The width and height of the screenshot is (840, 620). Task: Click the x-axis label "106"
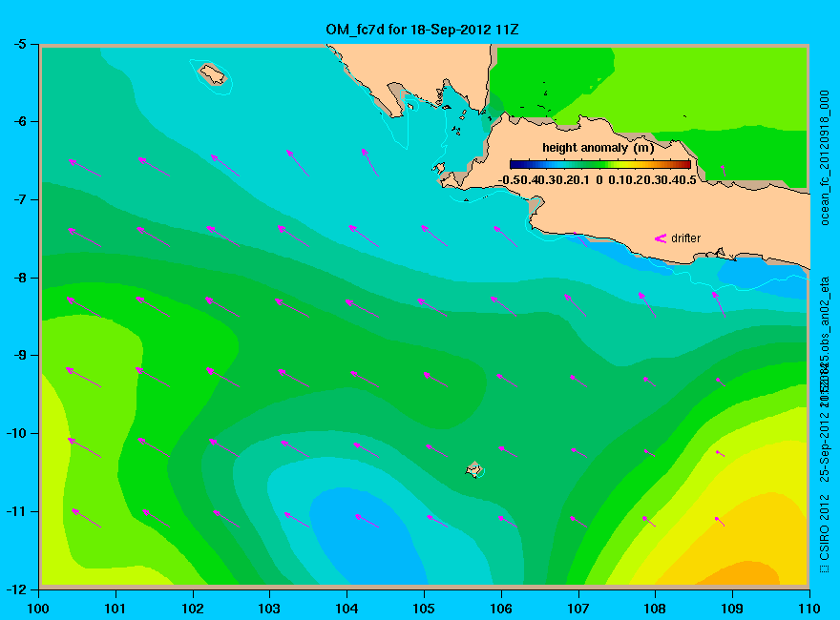[x=501, y=609]
